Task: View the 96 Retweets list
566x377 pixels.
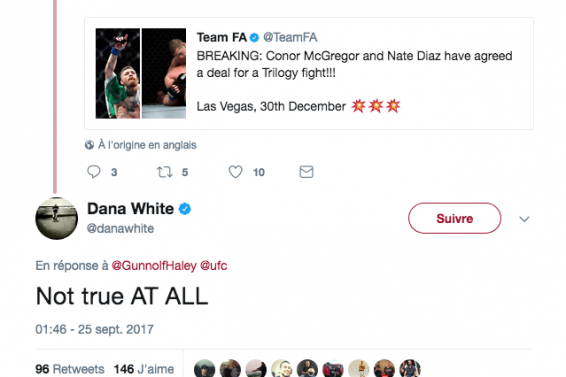Action: coord(70,369)
